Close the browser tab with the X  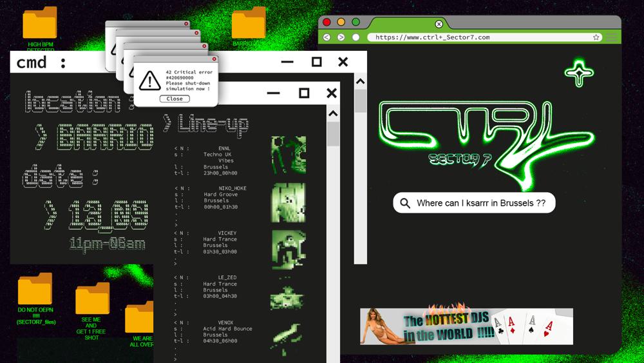[x=439, y=25]
